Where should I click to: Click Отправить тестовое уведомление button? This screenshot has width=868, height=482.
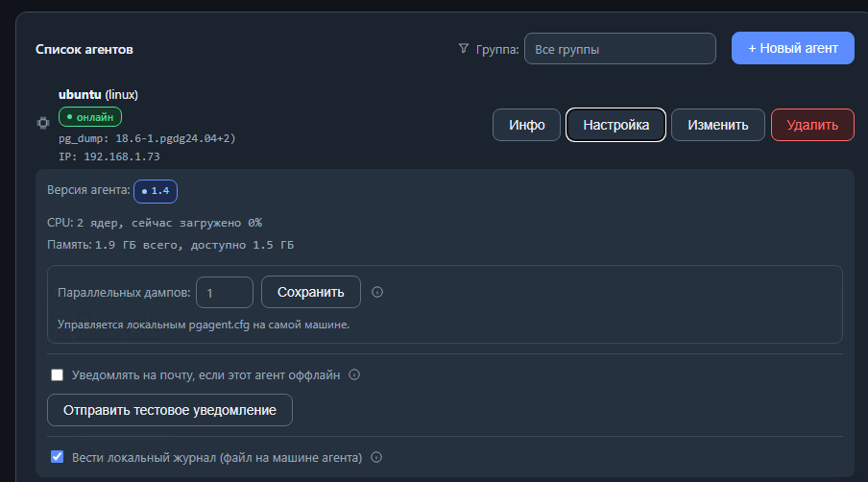pyautogui.click(x=170, y=410)
